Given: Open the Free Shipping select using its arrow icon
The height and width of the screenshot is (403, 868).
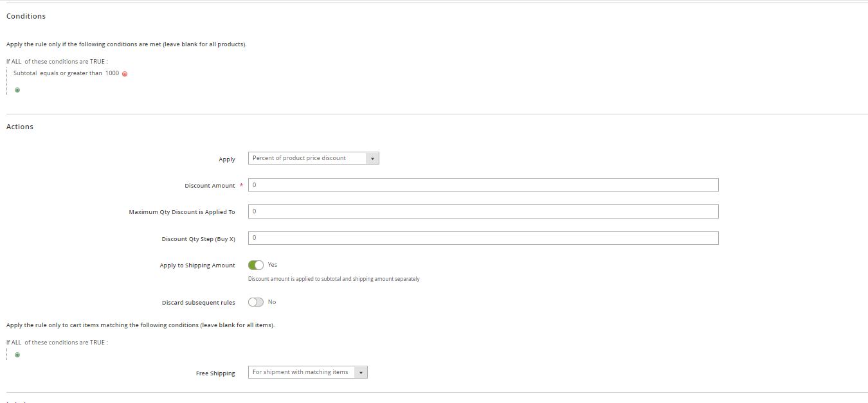Looking at the screenshot, I should click(x=361, y=372).
